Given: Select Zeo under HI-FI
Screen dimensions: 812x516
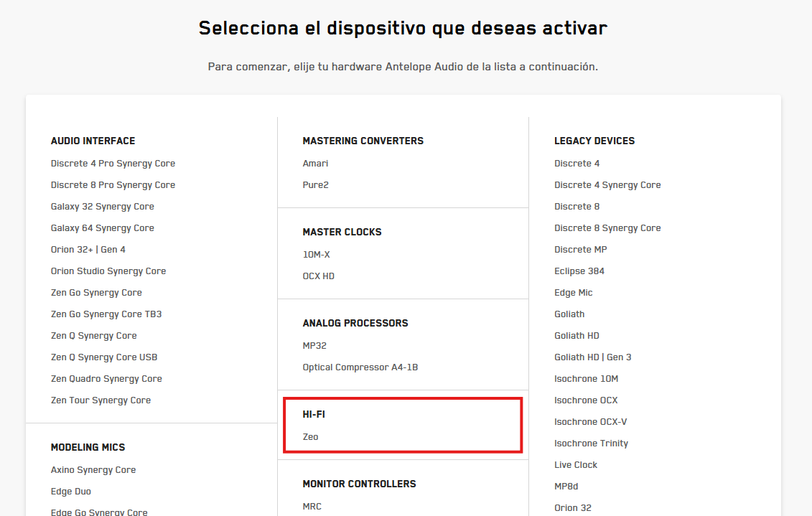Looking at the screenshot, I should click(310, 437).
